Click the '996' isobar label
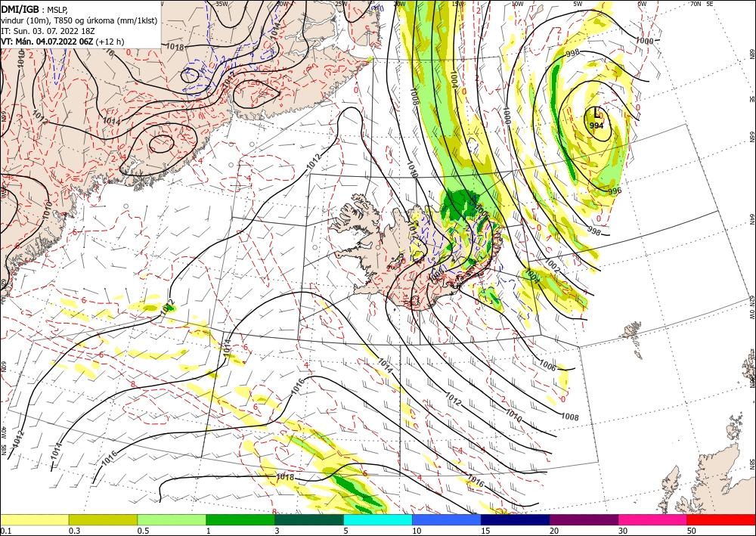The width and height of the screenshot is (756, 536). pyautogui.click(x=614, y=191)
